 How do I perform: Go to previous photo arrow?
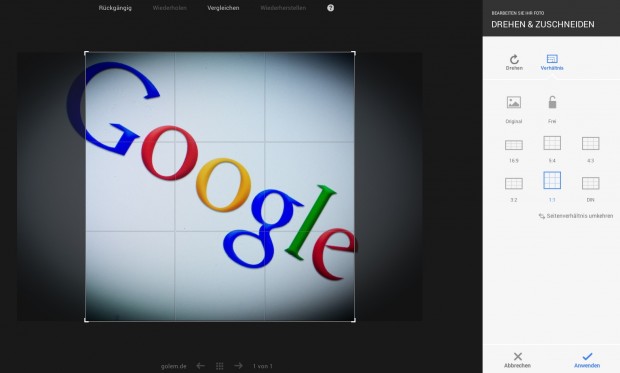pyautogui.click(x=200, y=366)
